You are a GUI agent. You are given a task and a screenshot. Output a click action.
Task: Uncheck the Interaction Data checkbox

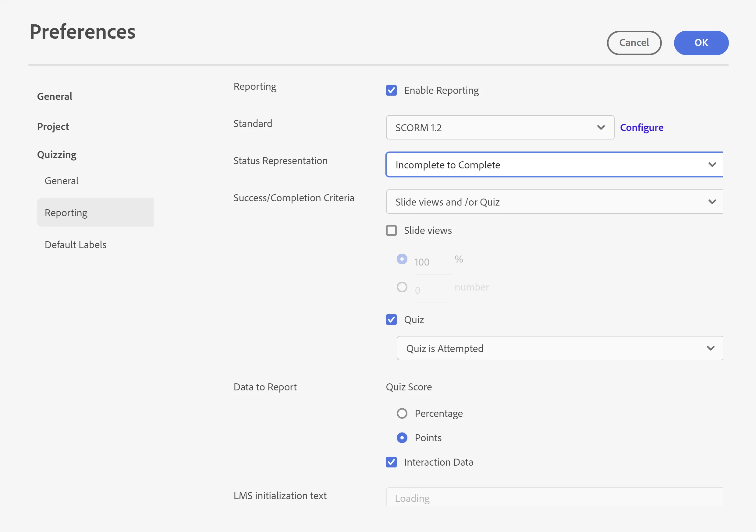391,462
